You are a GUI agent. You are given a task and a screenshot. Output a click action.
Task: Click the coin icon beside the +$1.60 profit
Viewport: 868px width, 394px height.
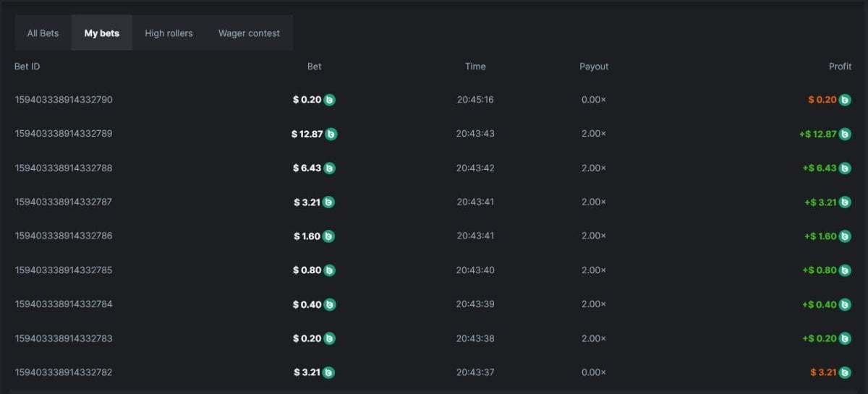point(845,236)
